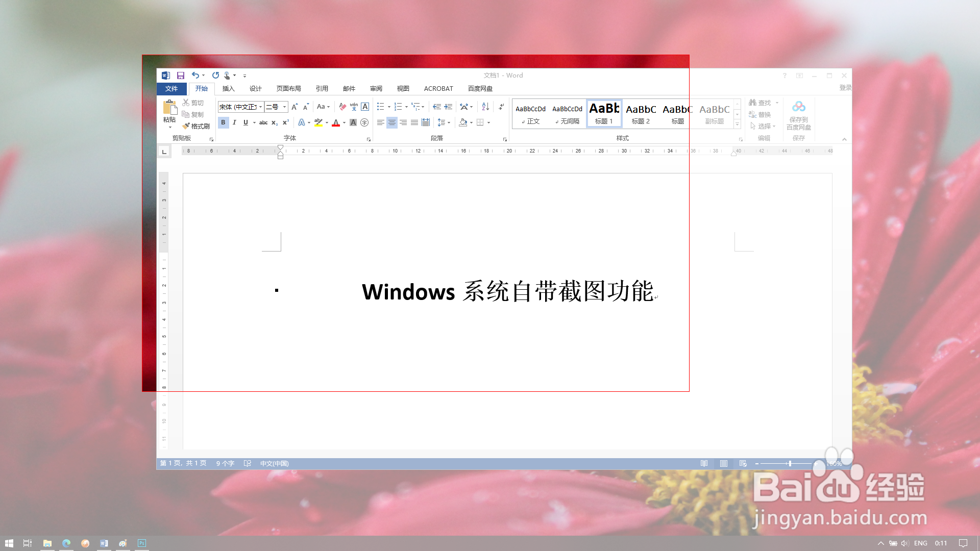The image size is (980, 551).
Task: Click the distributed alignment icon
Action: (426, 122)
